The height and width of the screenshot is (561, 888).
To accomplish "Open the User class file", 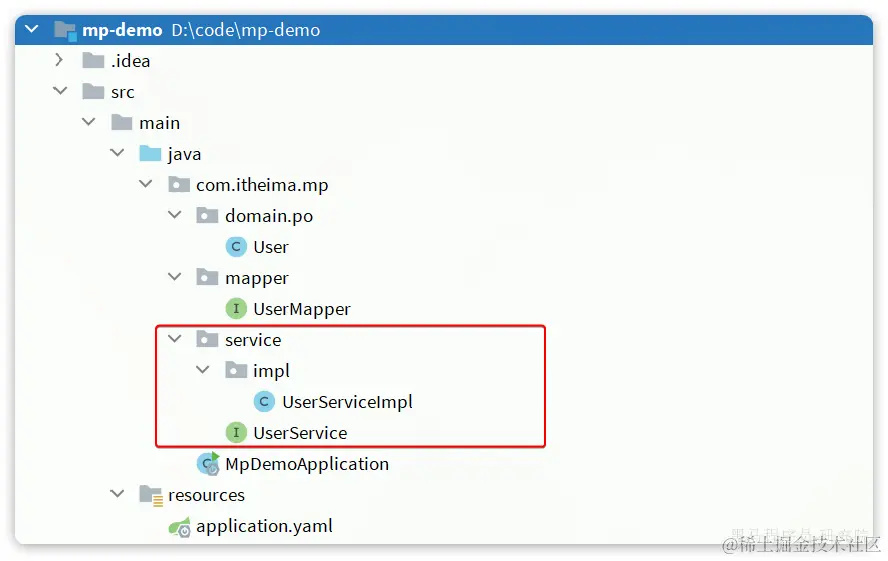I will (x=271, y=247).
